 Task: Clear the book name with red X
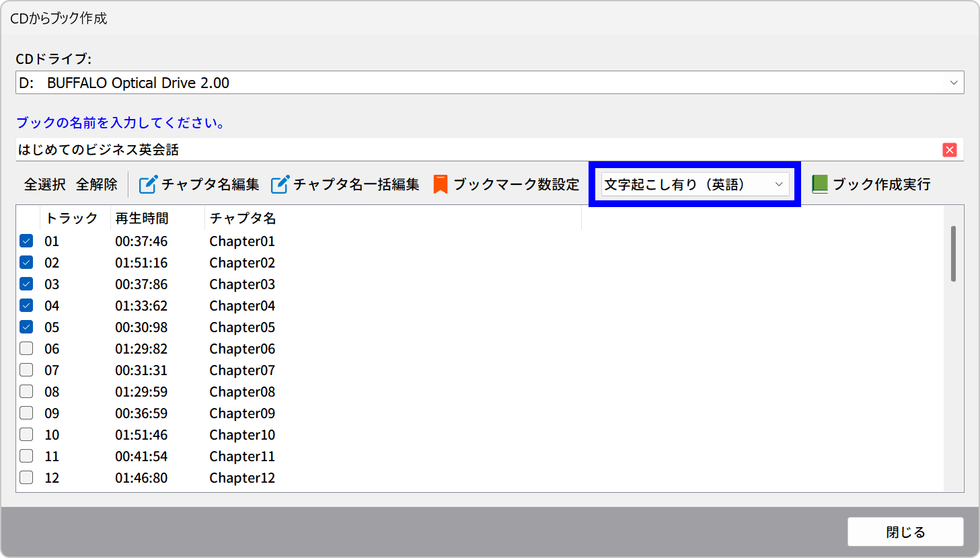point(950,150)
